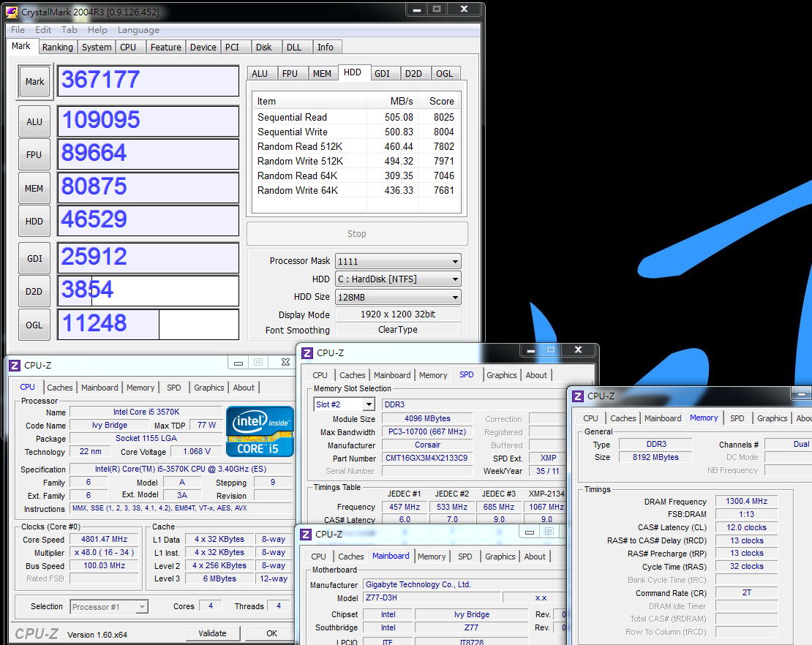The width and height of the screenshot is (812, 645).
Task: Click the CPU-Z title icon of Memory window
Action: (578, 396)
